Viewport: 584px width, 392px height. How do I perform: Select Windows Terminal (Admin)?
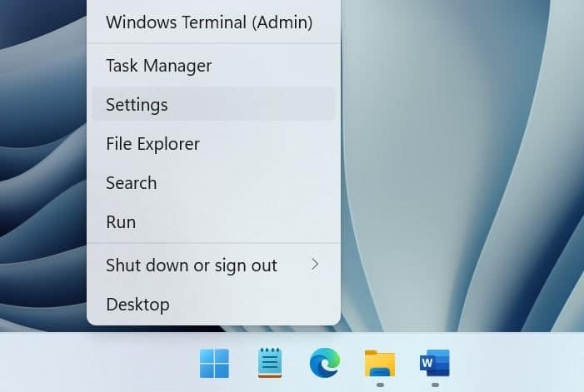213,22
